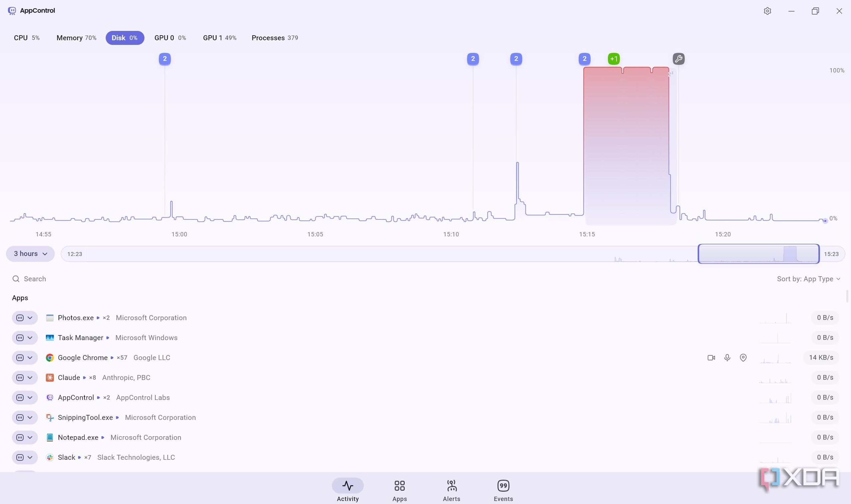
Task: Expand the Google Chrome process arrow
Action: (x=112, y=358)
